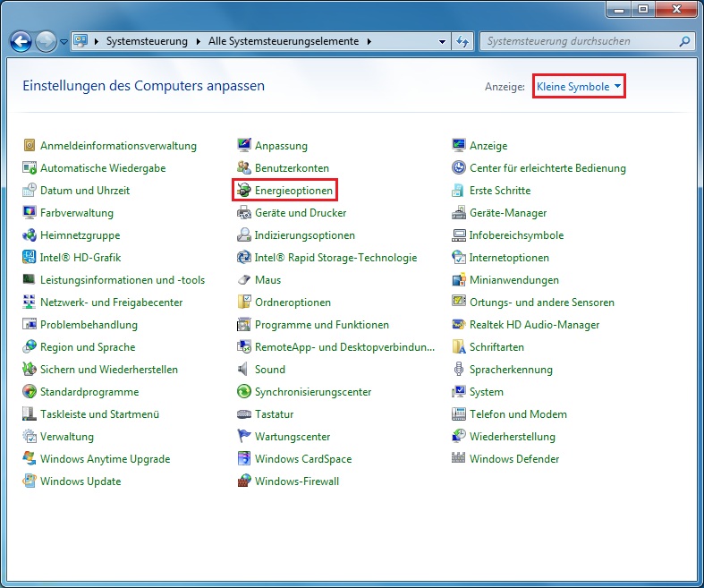The image size is (704, 588).
Task: Open the Anzeige monitor icon
Action: pos(458,145)
